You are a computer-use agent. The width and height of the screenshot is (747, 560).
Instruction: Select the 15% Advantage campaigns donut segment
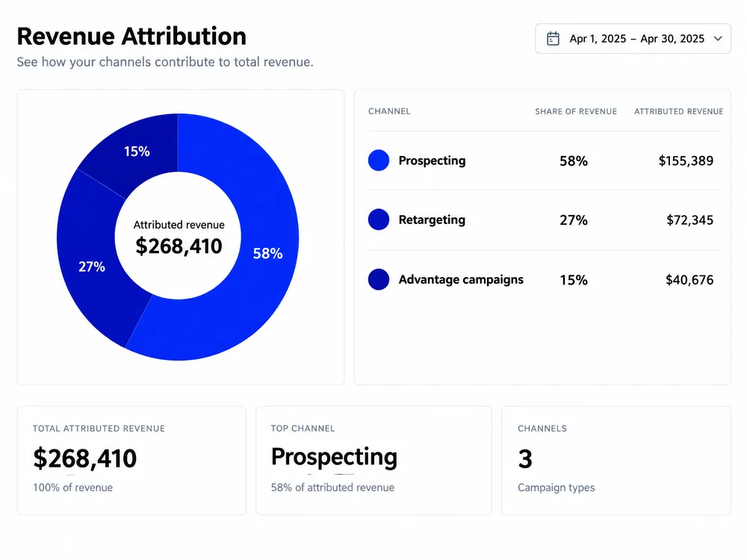point(137,151)
